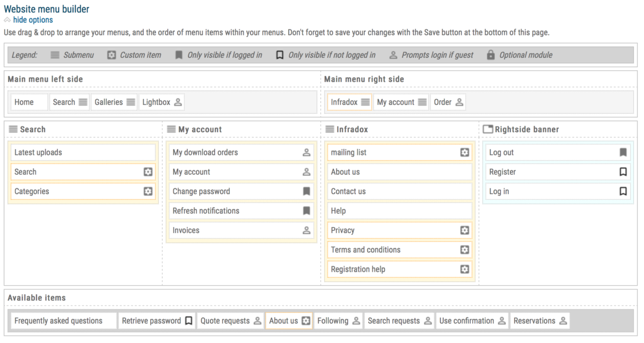Click the person icon on Quote requests item

tap(258, 320)
